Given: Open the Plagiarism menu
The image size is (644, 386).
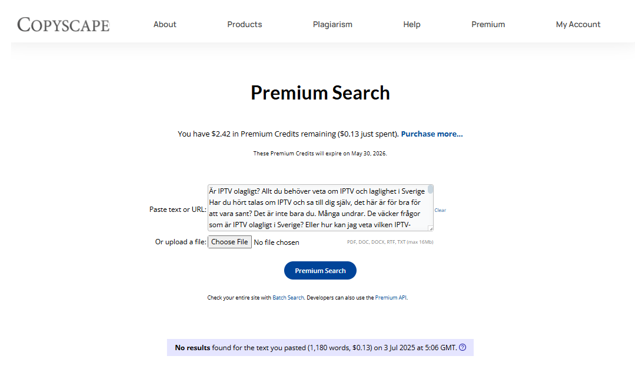Looking at the screenshot, I should pos(332,24).
